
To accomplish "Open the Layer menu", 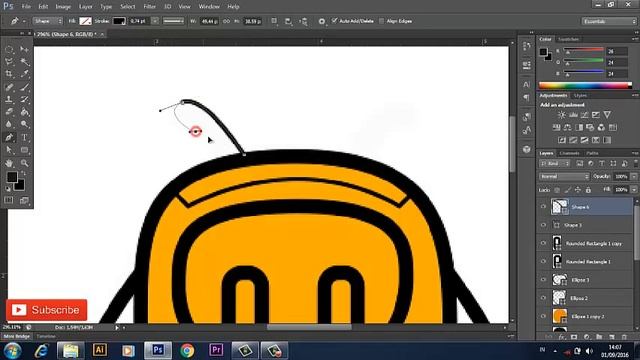I will pyautogui.click(x=85, y=7).
